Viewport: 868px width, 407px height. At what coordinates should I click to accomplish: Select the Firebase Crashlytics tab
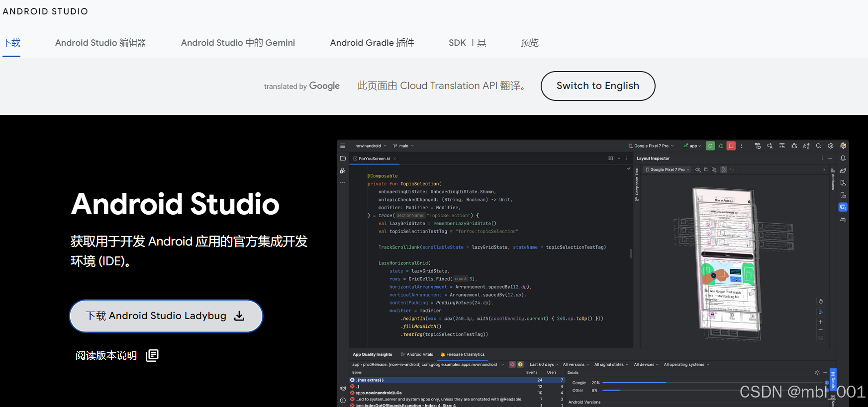pos(463,354)
